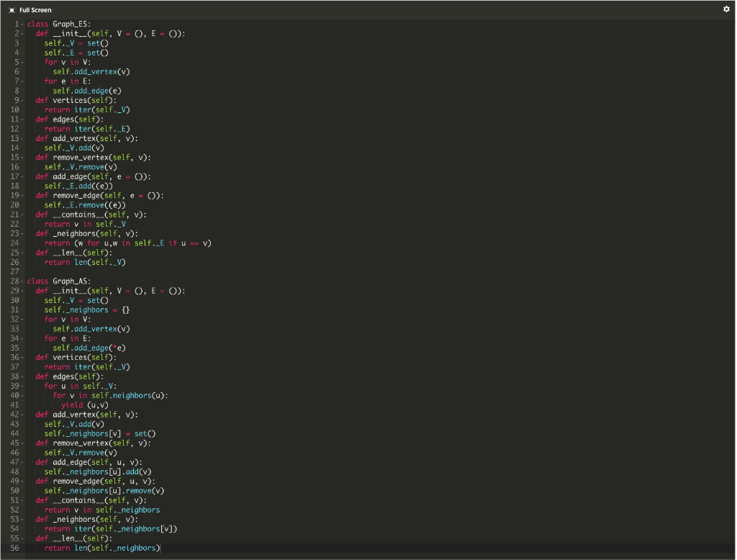Viewport: 737px width, 560px height.
Task: Click the Full Screen icon
Action: point(12,10)
